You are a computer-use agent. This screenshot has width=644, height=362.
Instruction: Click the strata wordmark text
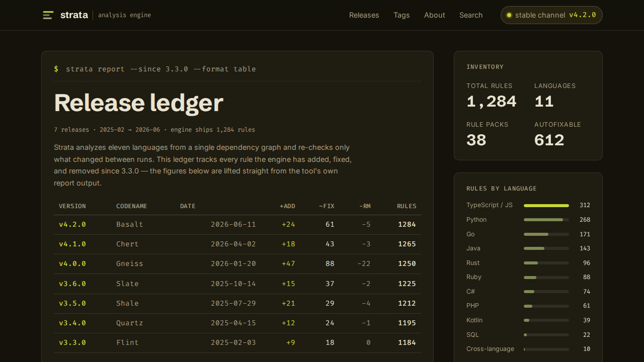(74, 15)
